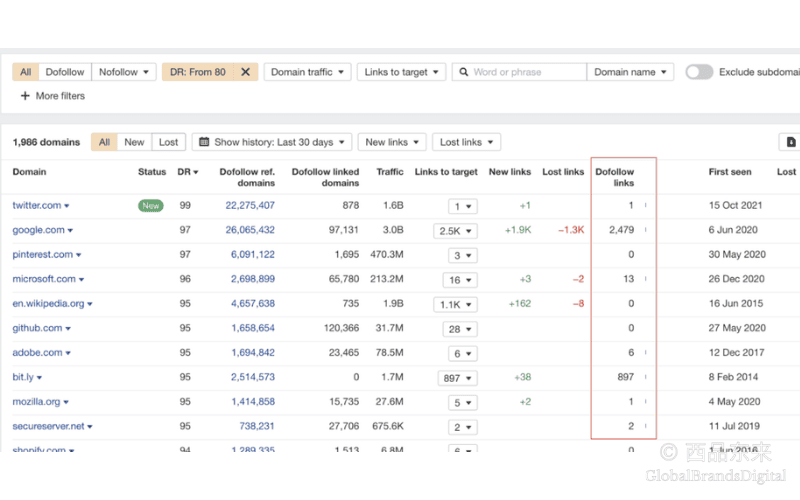Click google.com ref domains 26,065,432
This screenshot has height=500, width=800.
click(x=250, y=230)
